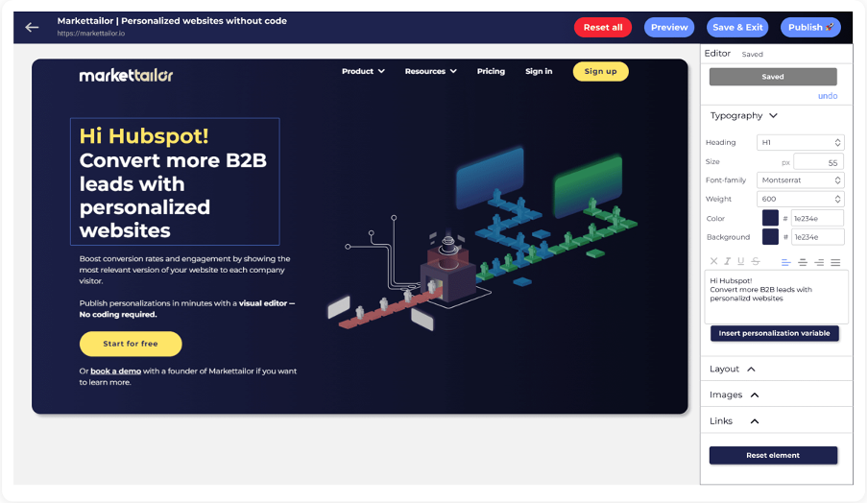The image size is (868, 503).
Task: Edit the Color hex value field
Action: (818, 218)
